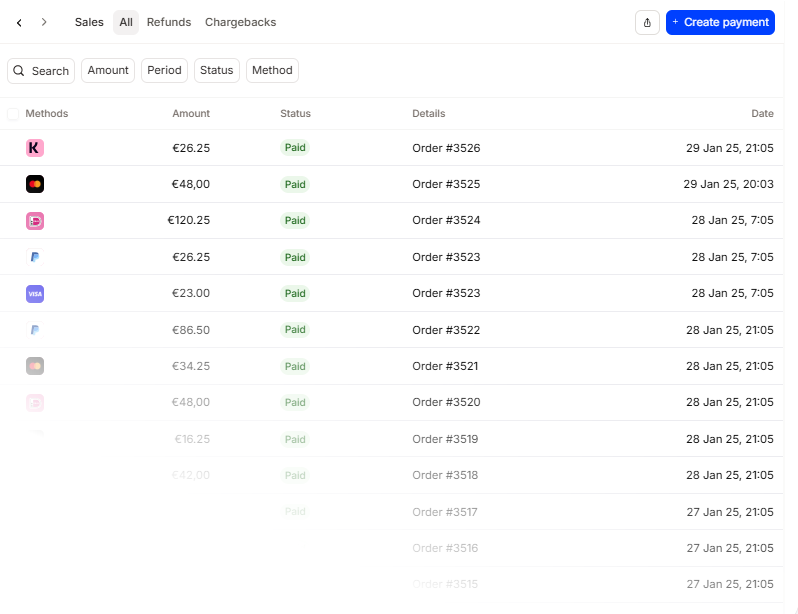Open the Period filter dropdown
This screenshot has width=798, height=614.
164,71
